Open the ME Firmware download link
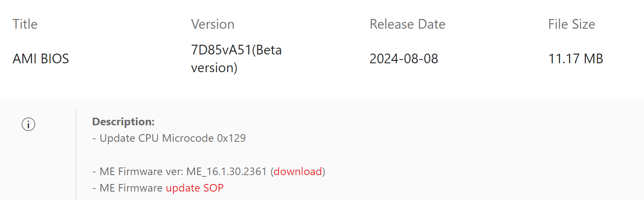 [298, 172]
